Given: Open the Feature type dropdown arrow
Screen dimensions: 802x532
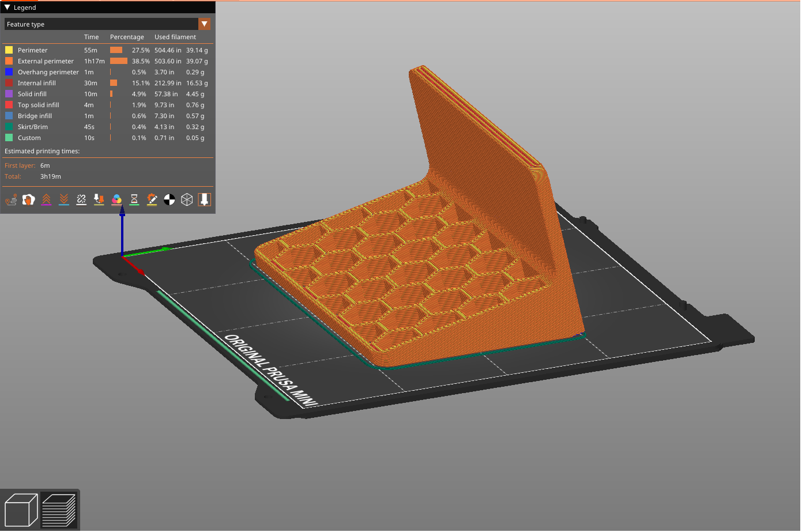Looking at the screenshot, I should pyautogui.click(x=204, y=24).
